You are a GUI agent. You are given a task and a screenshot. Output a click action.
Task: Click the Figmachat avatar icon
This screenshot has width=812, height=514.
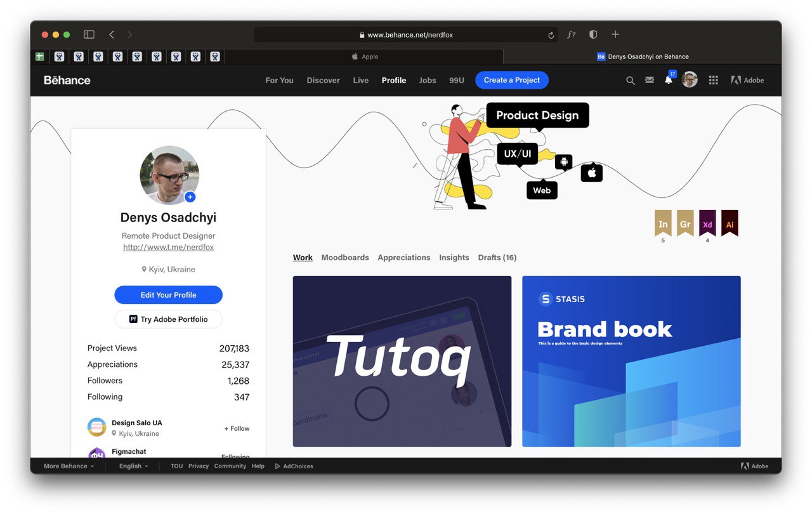tap(96, 452)
